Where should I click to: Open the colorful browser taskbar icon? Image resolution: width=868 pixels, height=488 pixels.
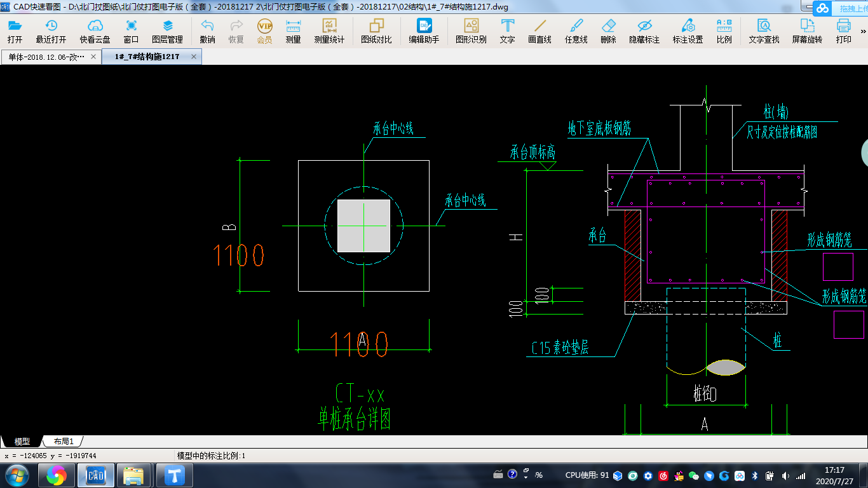click(57, 475)
